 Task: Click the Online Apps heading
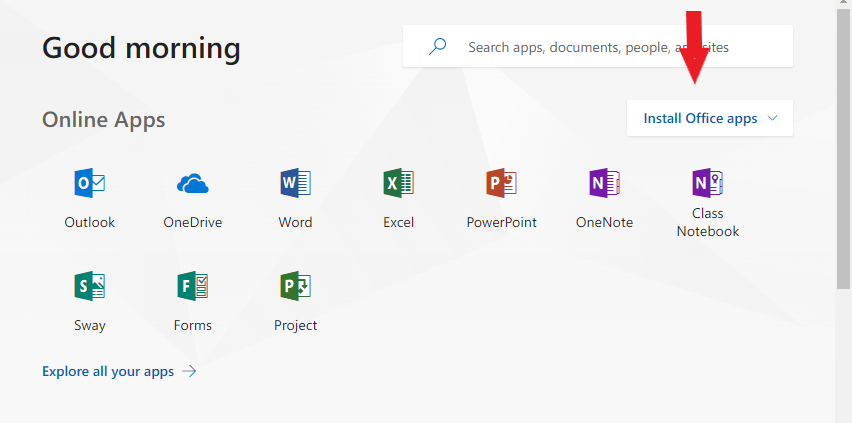tap(104, 120)
